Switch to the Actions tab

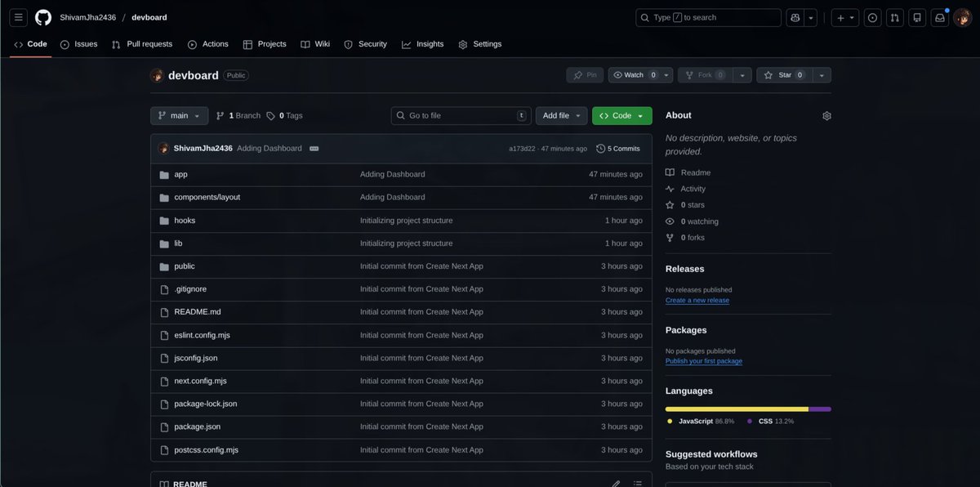tap(208, 44)
